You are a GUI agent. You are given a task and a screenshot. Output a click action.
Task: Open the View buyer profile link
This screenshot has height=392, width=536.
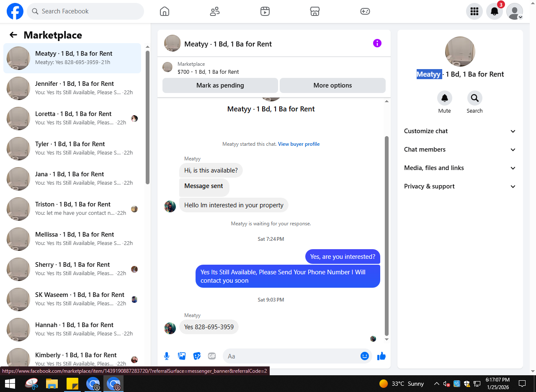coord(299,144)
